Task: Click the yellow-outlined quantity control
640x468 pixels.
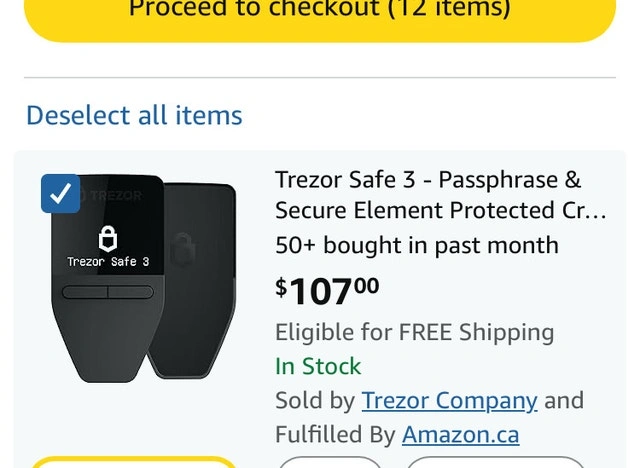Action: 133,462
